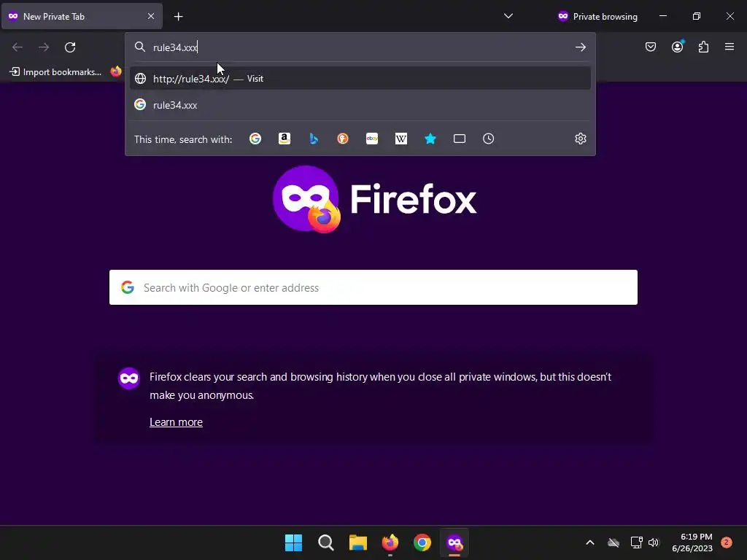This screenshot has width=747, height=560.
Task: Expand the hidden system tray icons
Action: [x=589, y=542]
